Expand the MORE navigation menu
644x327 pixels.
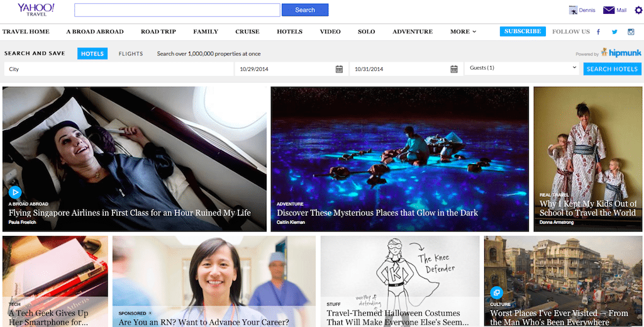(x=463, y=31)
